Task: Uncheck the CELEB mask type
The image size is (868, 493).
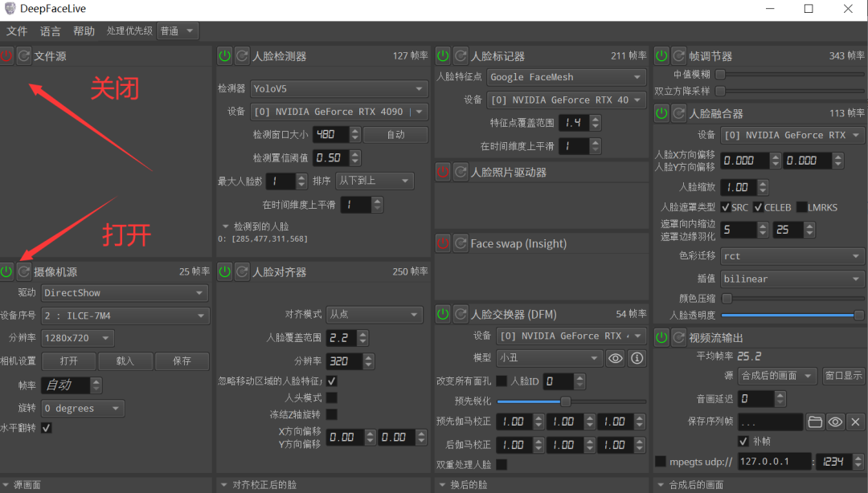Action: (759, 207)
